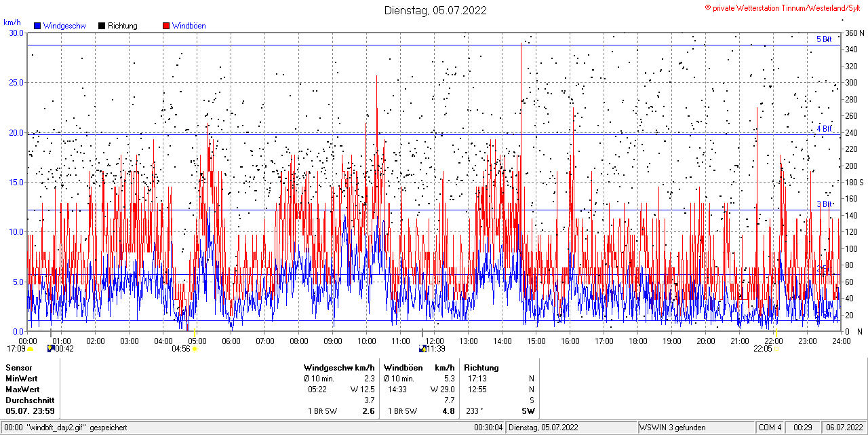868x435 pixels.
Task: Click the 5 Bft line label
Action: click(x=824, y=39)
